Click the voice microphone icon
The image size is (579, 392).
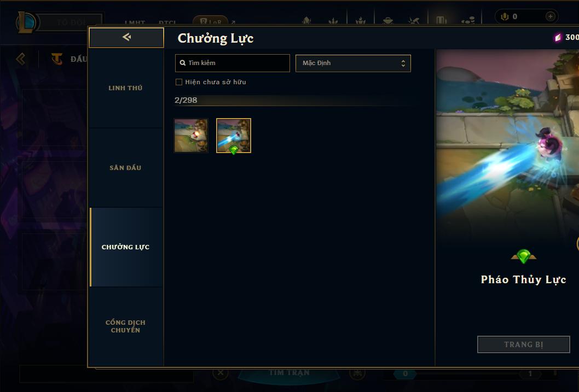[x=505, y=16]
